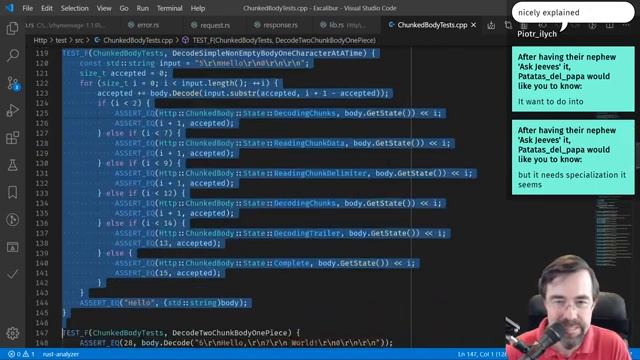
Task: Open the Bookmarks view
Action: 12,192
